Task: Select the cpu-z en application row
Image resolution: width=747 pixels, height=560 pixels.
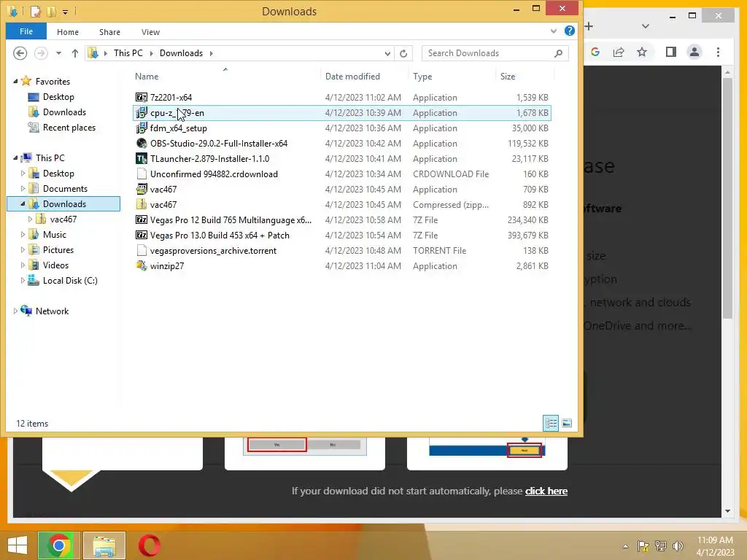Action: pos(342,113)
